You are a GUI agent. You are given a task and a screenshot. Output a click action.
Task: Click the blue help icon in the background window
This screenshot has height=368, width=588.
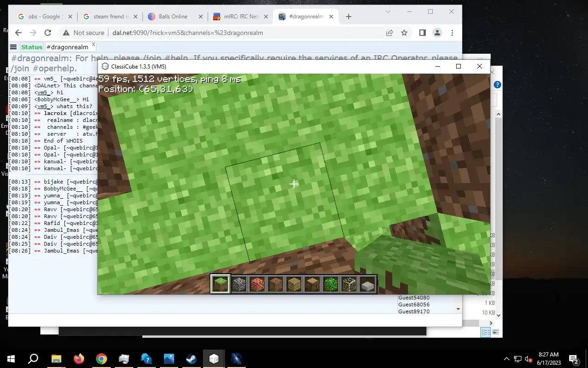pos(497,85)
